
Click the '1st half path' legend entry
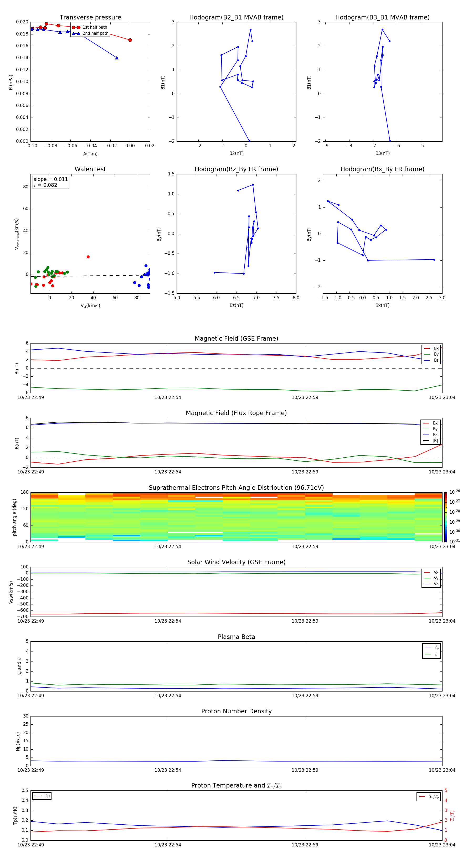(90, 27)
